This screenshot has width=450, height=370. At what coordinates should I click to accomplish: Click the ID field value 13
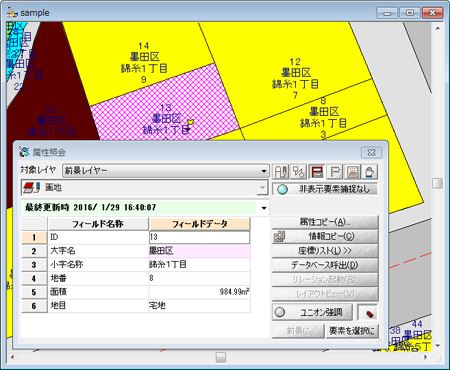coord(199,237)
